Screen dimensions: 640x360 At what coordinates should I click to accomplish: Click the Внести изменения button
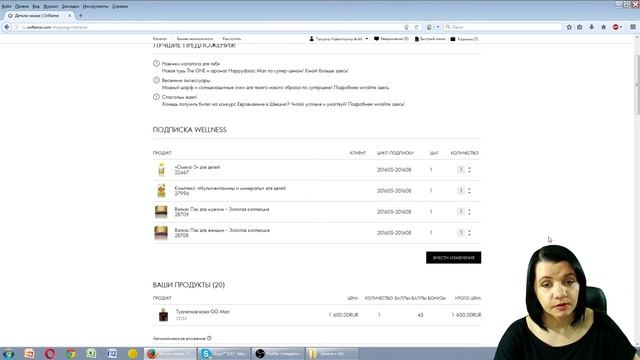pos(453,258)
